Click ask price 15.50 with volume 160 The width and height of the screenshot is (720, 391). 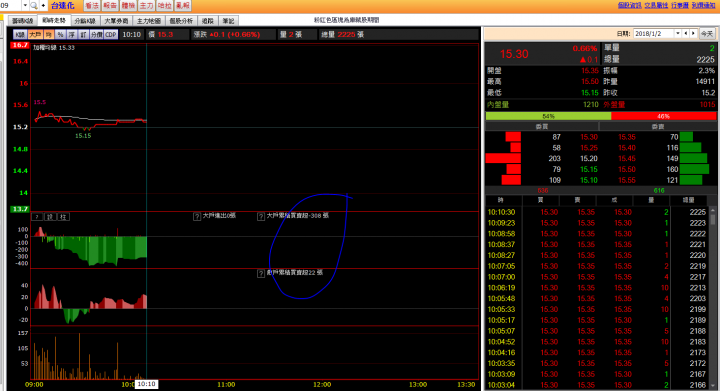click(x=627, y=169)
